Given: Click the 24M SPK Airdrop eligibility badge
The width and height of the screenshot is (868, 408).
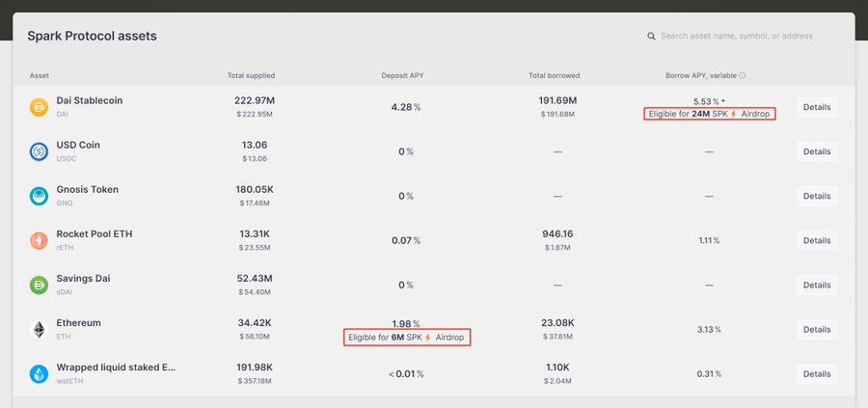Looking at the screenshot, I should (x=709, y=114).
